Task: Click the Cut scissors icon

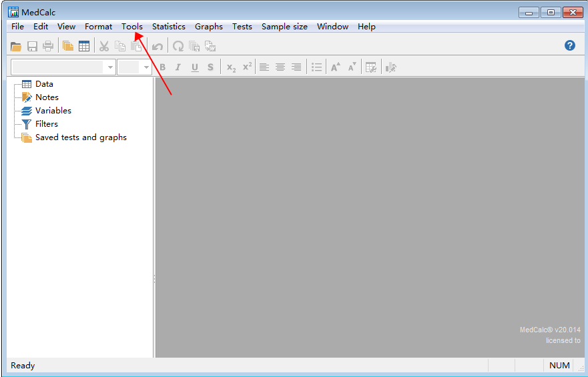Action: pos(104,47)
